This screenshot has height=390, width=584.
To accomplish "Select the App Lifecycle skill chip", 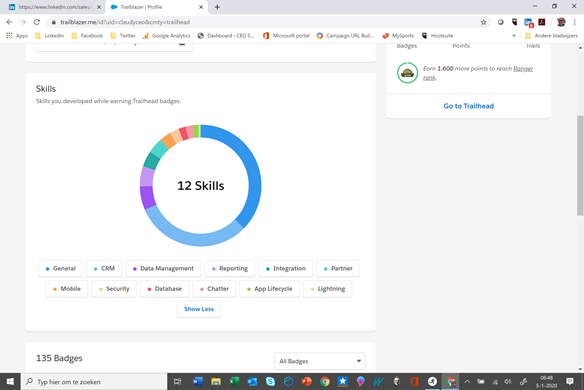I will coord(269,289).
